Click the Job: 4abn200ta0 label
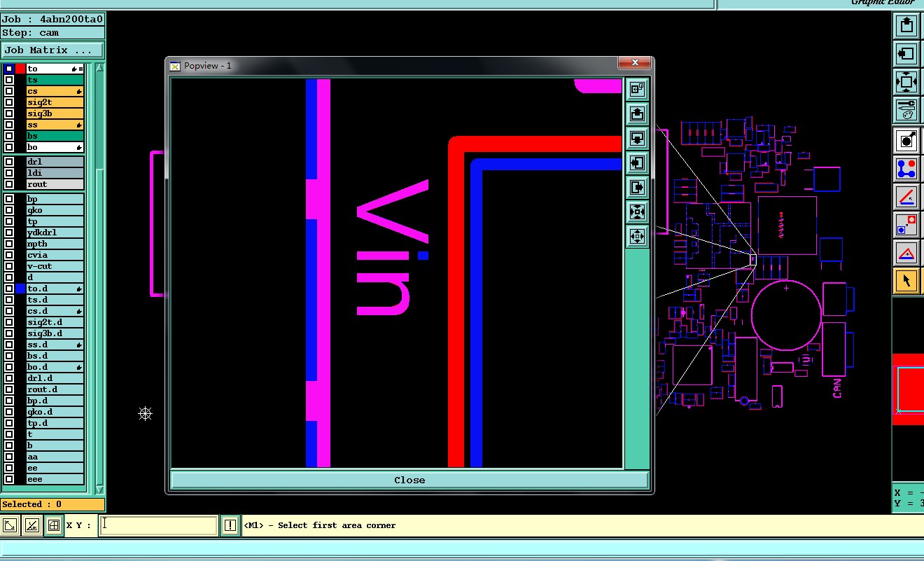 [52, 19]
